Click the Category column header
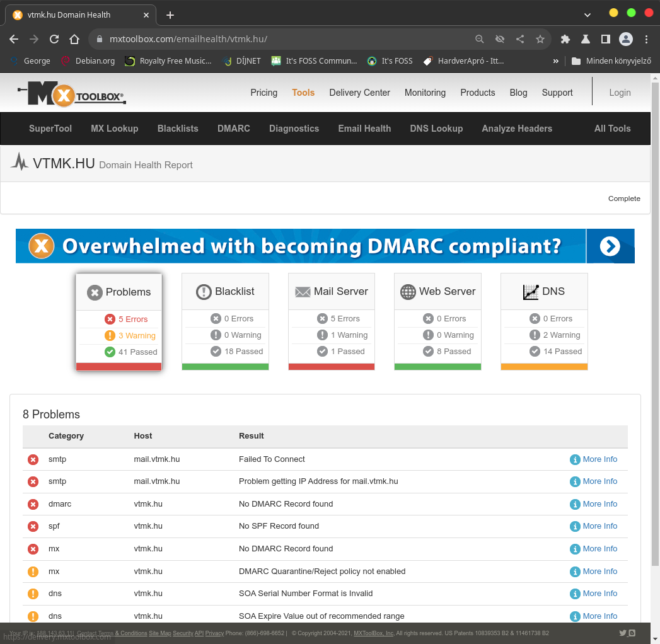Image resolution: width=660 pixels, height=644 pixels. 66,436
